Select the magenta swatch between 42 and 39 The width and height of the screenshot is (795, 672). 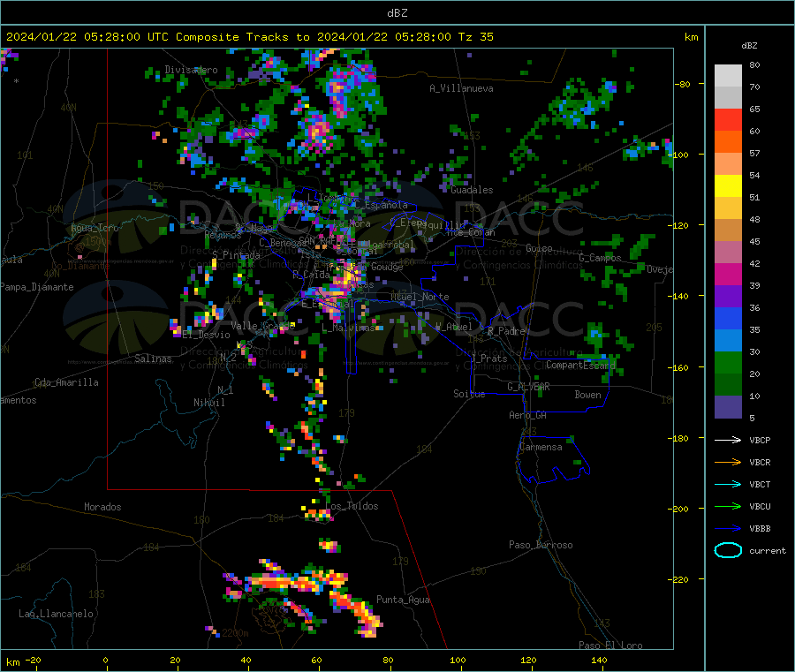point(728,274)
